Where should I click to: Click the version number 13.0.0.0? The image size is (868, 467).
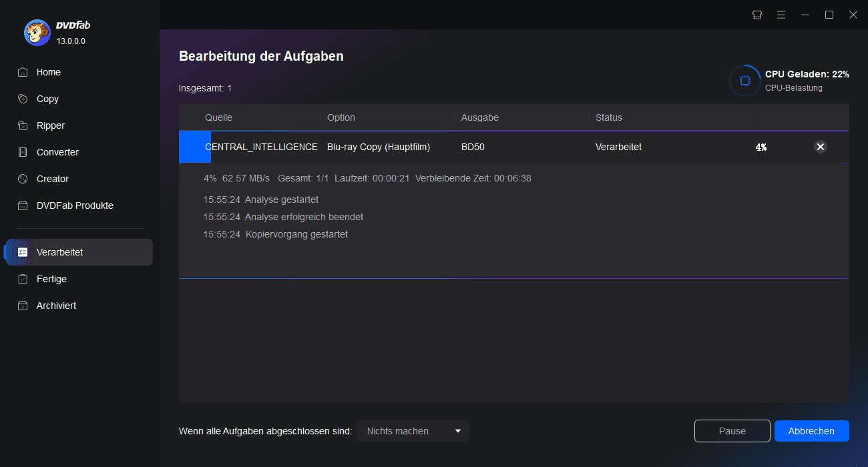[x=71, y=41]
